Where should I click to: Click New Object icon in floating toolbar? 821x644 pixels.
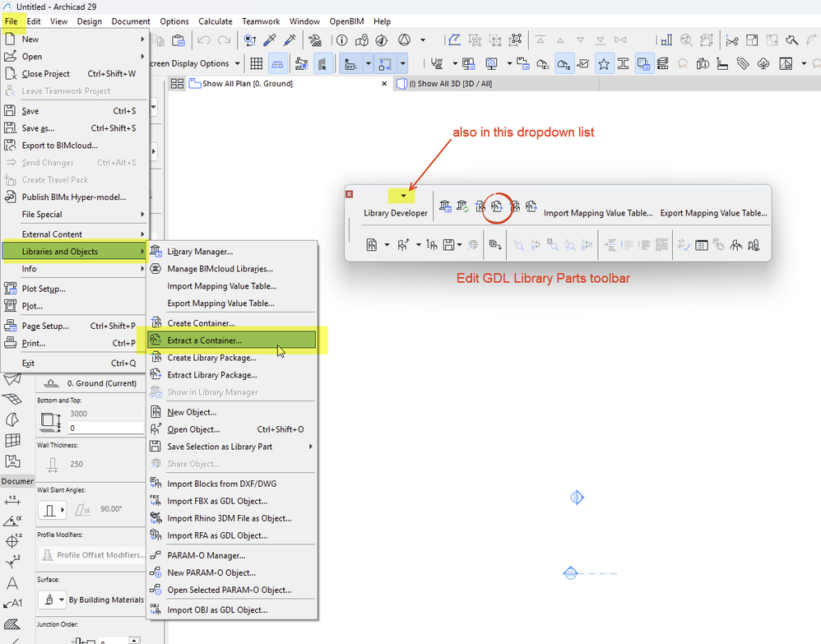371,244
